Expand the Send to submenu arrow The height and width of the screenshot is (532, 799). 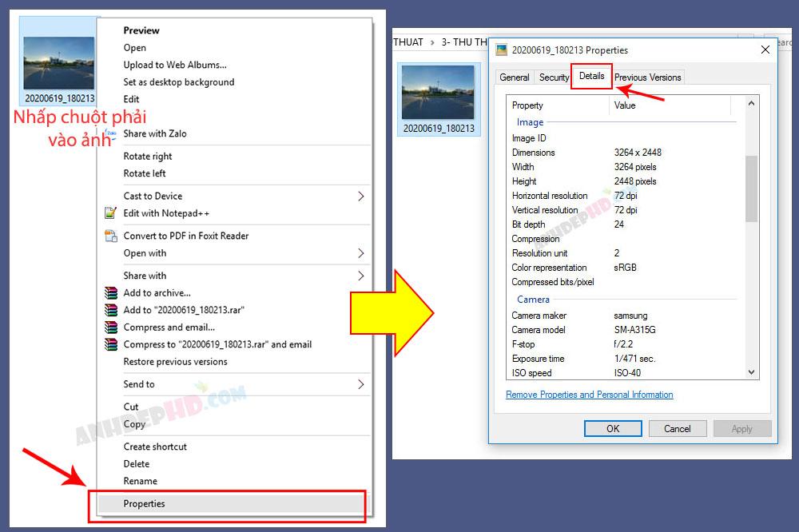[x=361, y=384]
